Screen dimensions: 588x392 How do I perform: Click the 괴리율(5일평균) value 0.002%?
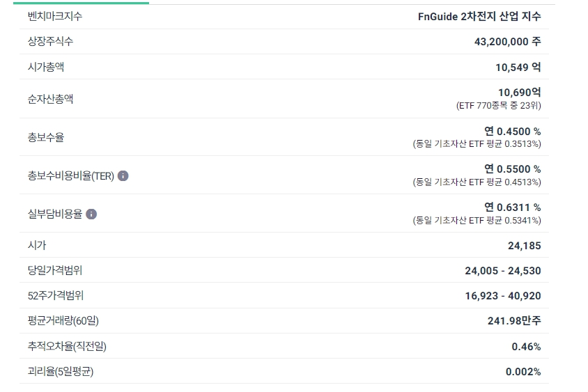coord(523,372)
